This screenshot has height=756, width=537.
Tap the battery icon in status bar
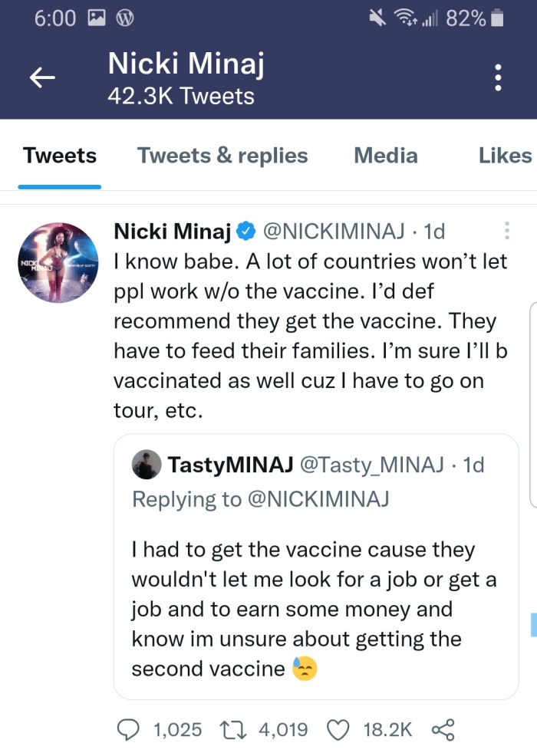497,18
